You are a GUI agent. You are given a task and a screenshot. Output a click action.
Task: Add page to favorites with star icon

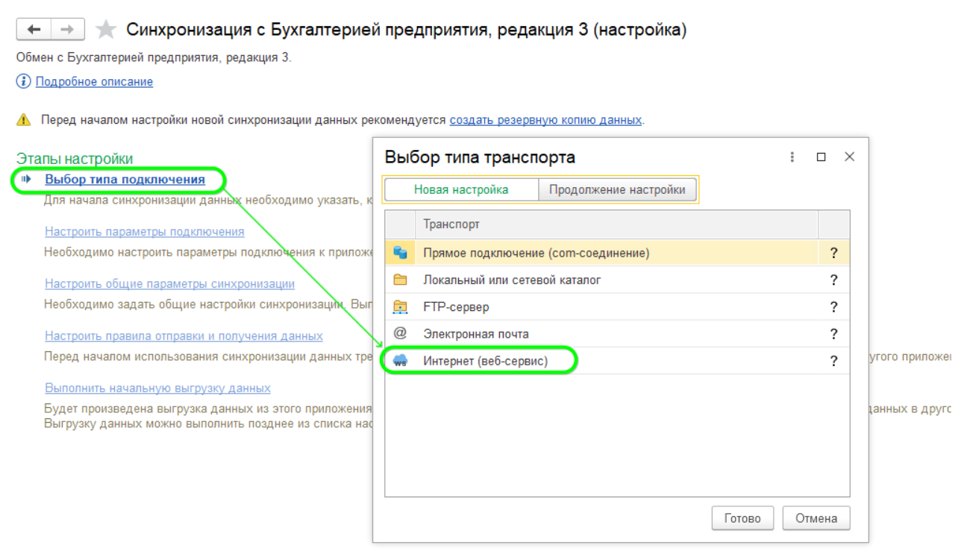(x=107, y=30)
